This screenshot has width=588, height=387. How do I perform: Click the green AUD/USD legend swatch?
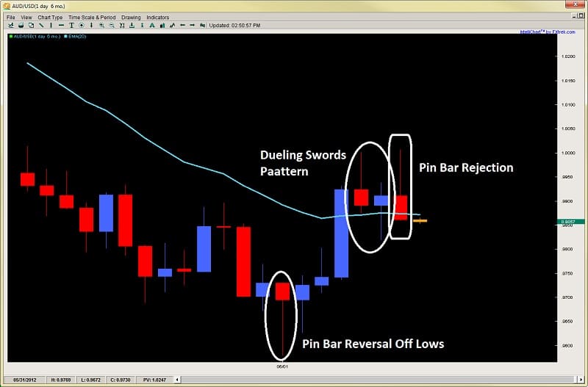click(10, 36)
